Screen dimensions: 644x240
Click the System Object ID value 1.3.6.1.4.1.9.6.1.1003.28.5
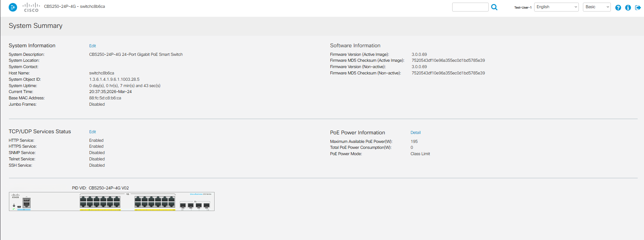tap(114, 79)
